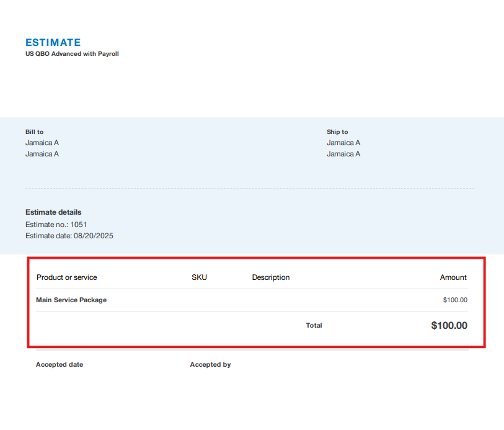Click the Bill to label
Image resolution: width=504 pixels, height=430 pixels.
34,132
